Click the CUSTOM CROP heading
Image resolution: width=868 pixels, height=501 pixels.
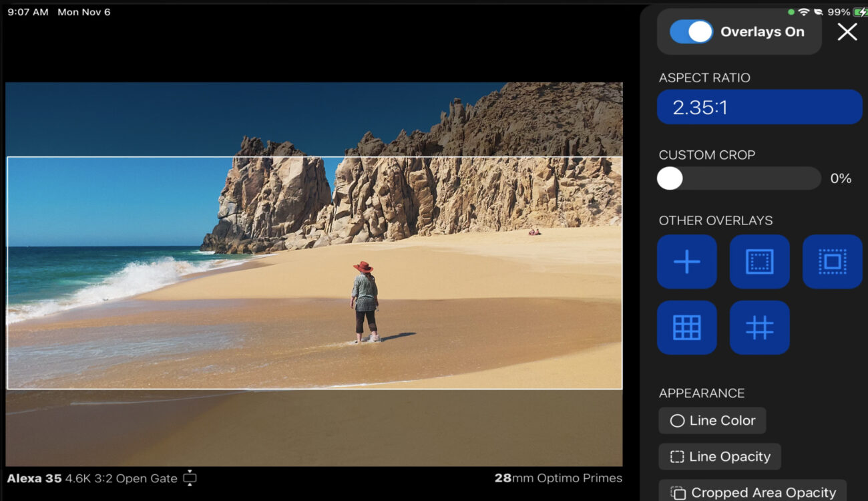coord(707,155)
